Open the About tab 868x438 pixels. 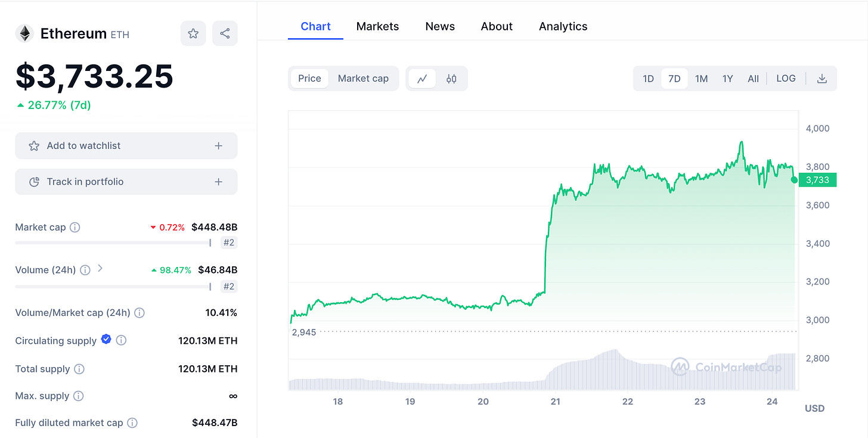tap(497, 26)
